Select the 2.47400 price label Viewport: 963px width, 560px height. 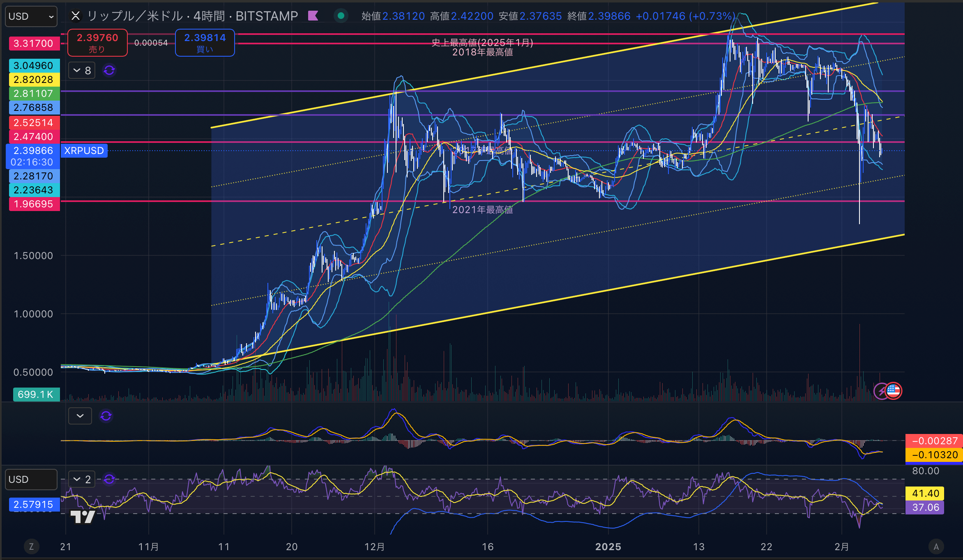34,137
